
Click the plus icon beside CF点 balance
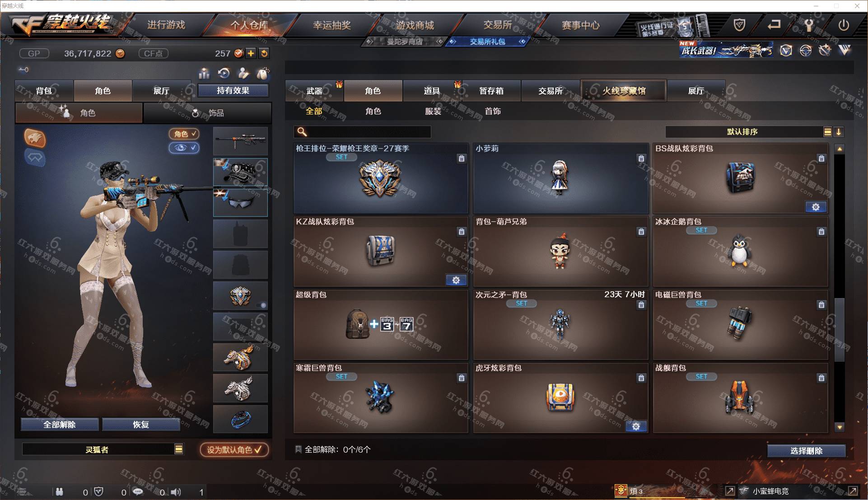pyautogui.click(x=251, y=53)
